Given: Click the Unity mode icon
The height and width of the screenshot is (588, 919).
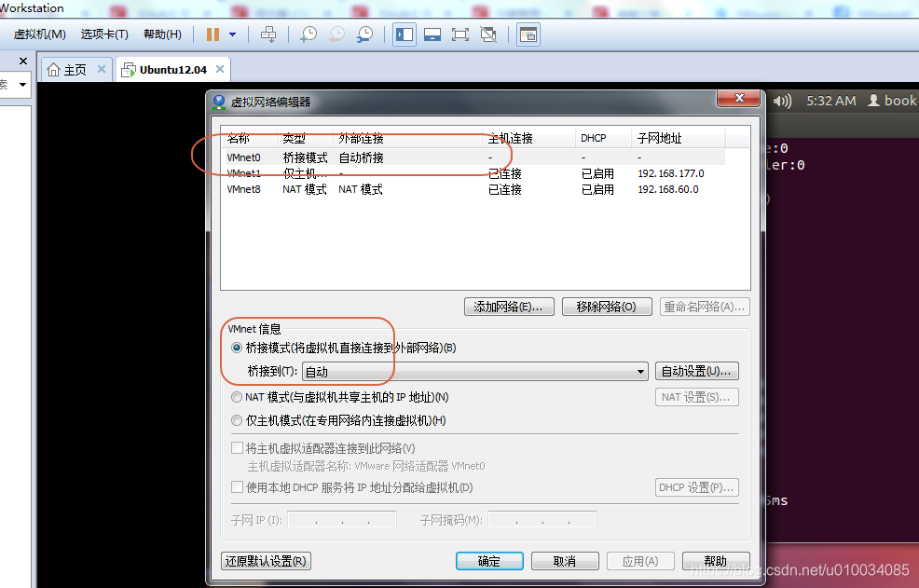Looking at the screenshot, I should point(488,34).
